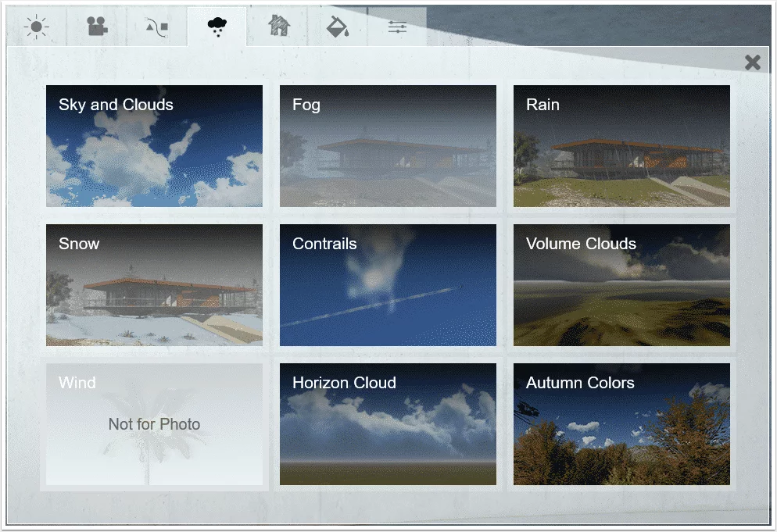Screen dimensions: 777x532
Task: Select the weather and climate cloud tab
Action: pos(217,27)
